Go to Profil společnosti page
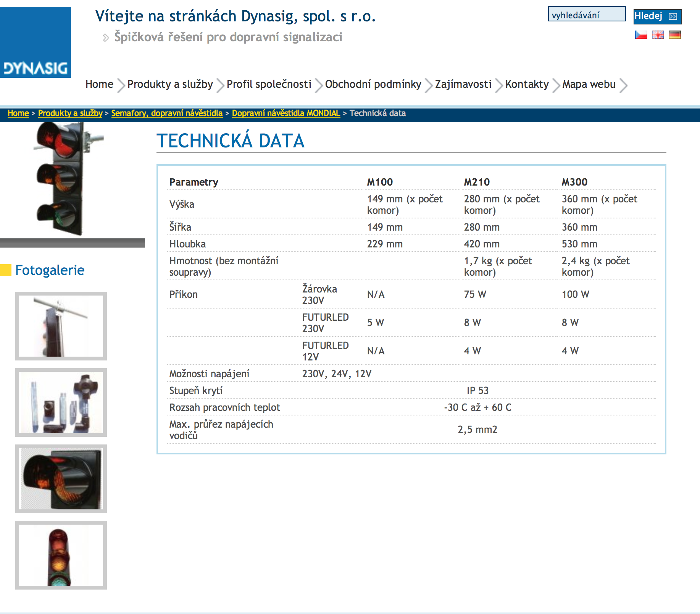This screenshot has width=700, height=614. (x=269, y=84)
